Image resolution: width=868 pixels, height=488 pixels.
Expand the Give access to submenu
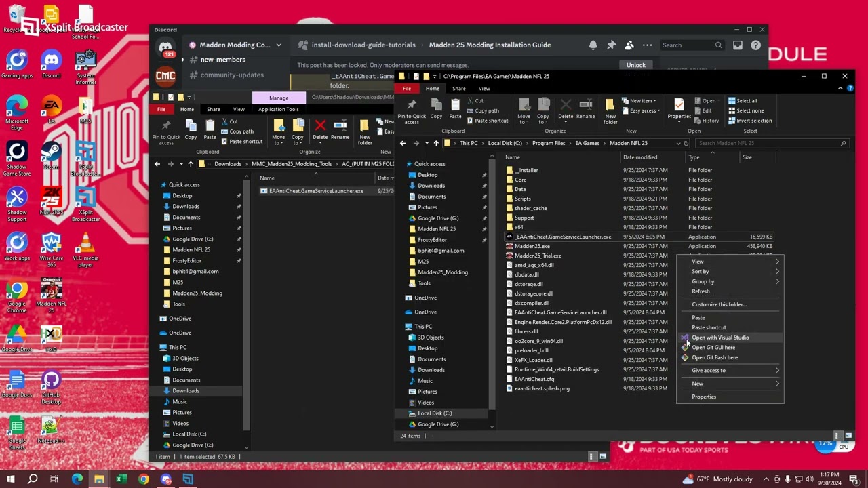(730, 370)
